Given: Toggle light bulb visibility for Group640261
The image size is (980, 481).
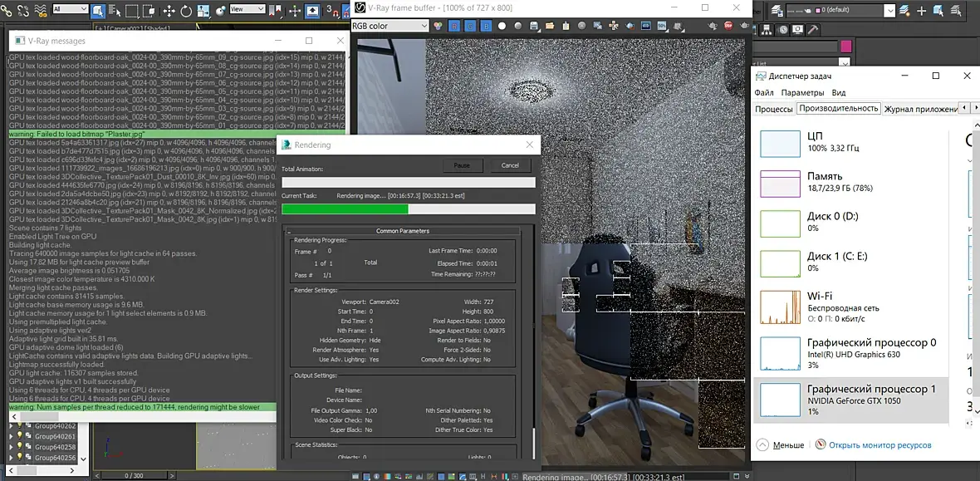Looking at the screenshot, I should pyautogui.click(x=21, y=436).
